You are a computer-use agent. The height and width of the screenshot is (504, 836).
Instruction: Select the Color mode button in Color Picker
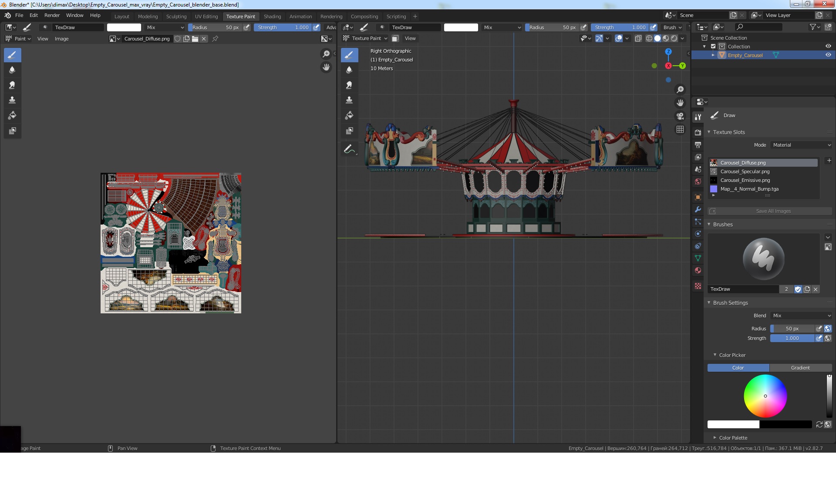click(x=738, y=368)
